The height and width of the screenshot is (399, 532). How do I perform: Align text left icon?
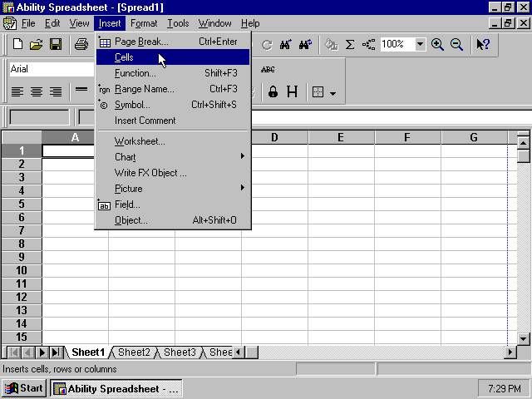click(x=17, y=91)
